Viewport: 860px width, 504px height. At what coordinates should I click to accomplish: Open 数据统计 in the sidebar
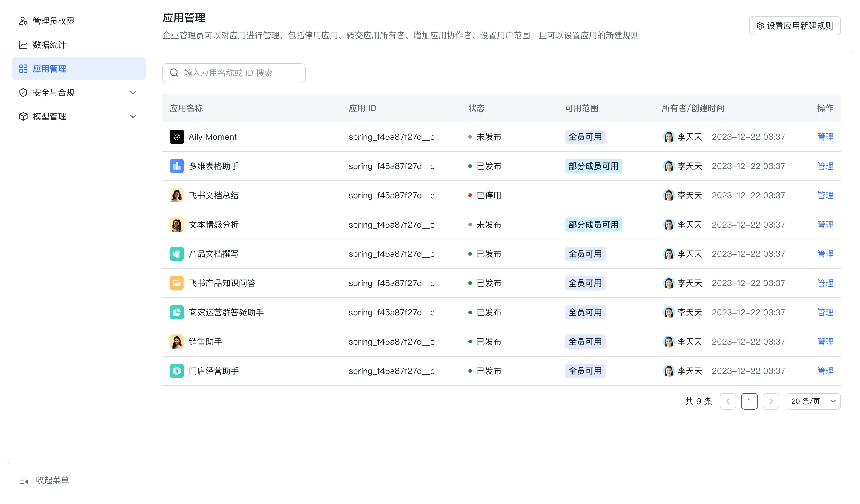(80, 45)
